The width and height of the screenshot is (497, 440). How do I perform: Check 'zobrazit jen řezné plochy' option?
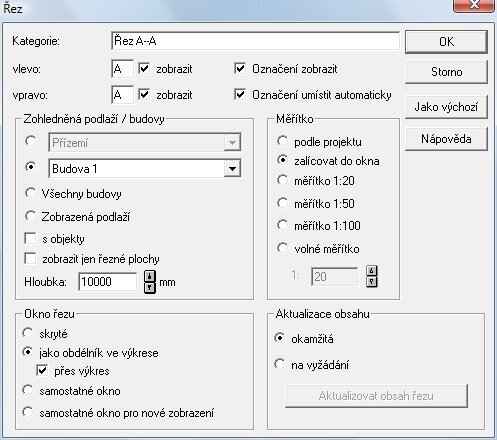(30, 259)
